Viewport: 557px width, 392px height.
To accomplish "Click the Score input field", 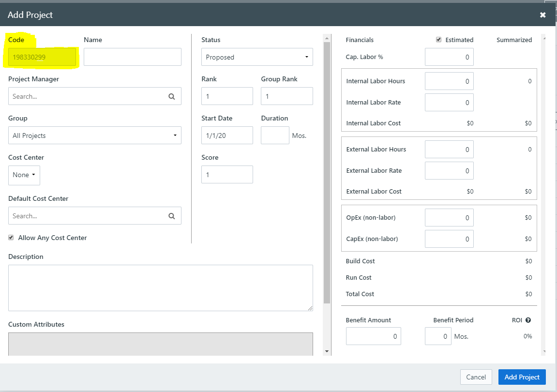I will tap(227, 175).
